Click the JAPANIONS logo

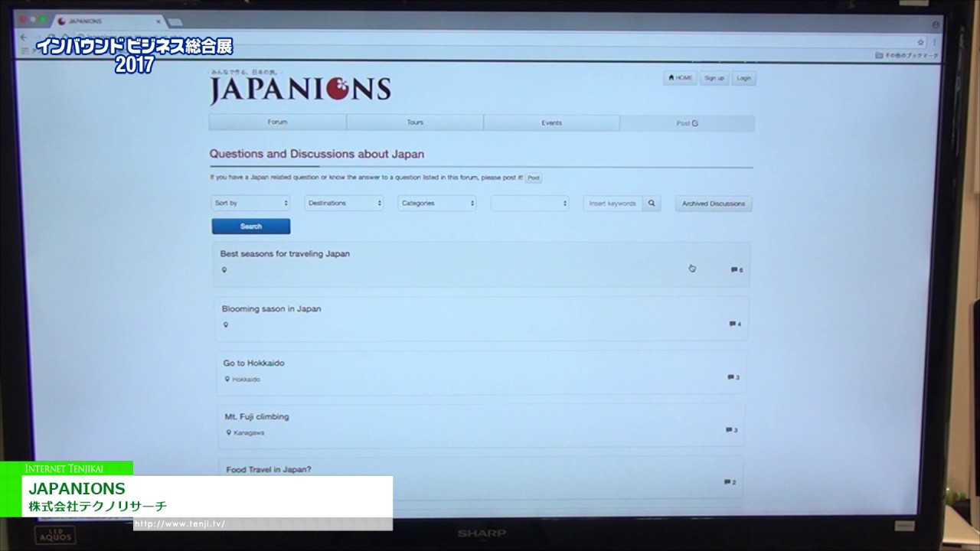300,90
